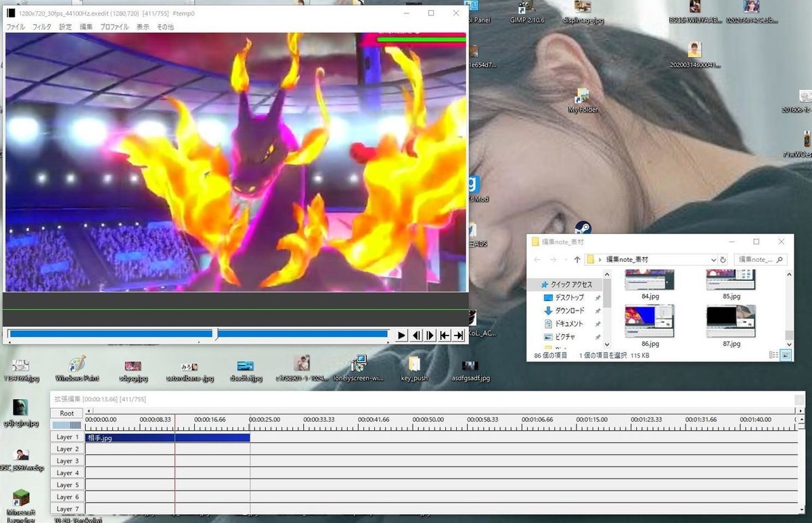
Task: Click Explorer file list scroll-up arrow
Action: 789,273
